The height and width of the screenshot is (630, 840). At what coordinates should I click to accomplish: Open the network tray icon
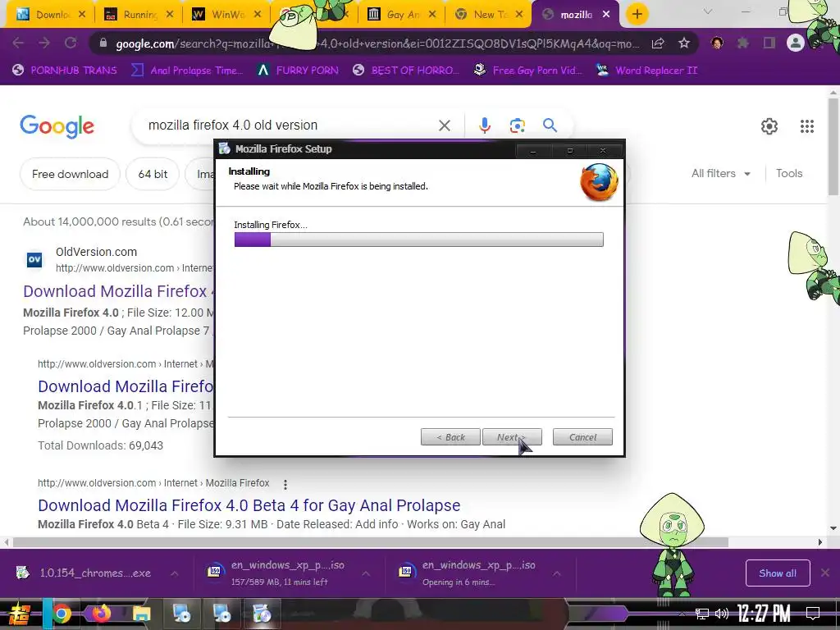(x=702, y=614)
